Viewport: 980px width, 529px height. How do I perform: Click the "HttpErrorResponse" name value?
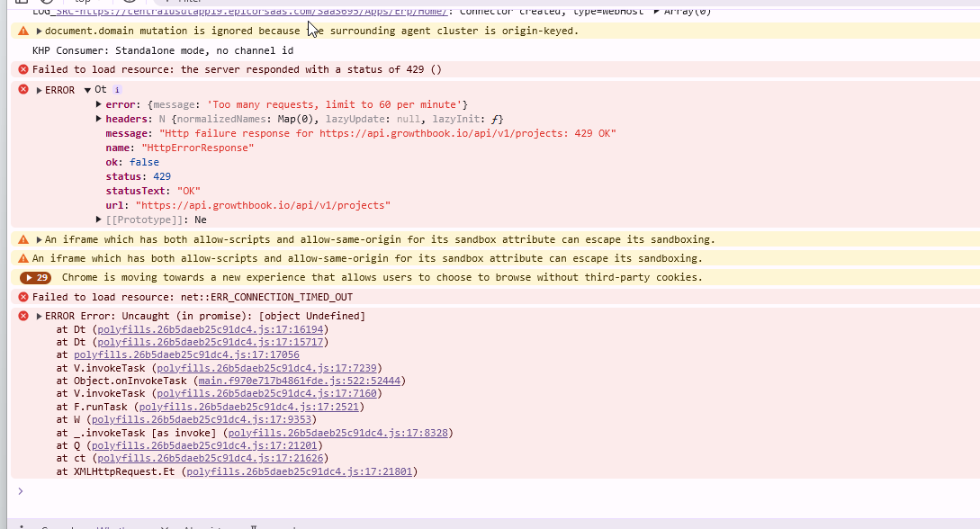197,148
